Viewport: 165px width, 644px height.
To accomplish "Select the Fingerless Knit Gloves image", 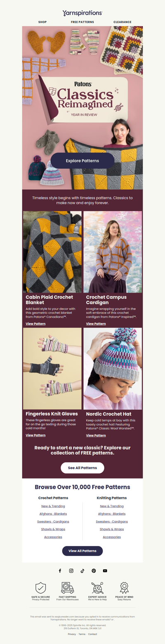I will pos(52,369).
